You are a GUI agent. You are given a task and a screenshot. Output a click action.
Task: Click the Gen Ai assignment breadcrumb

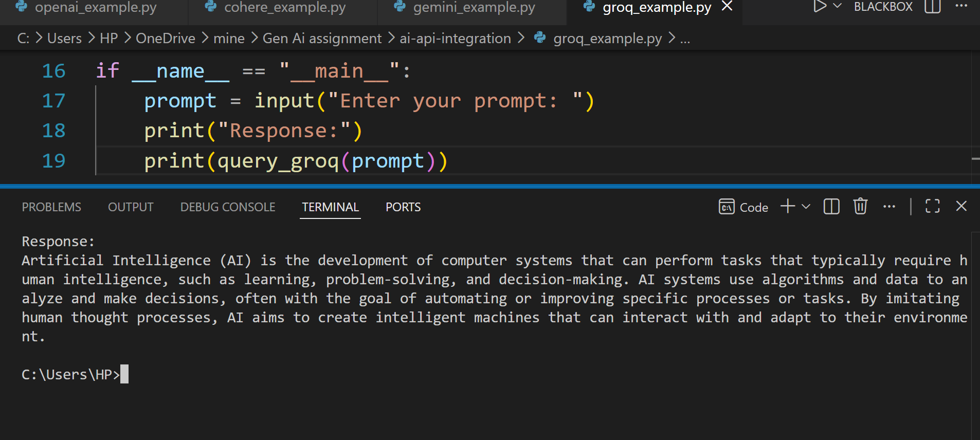322,39
